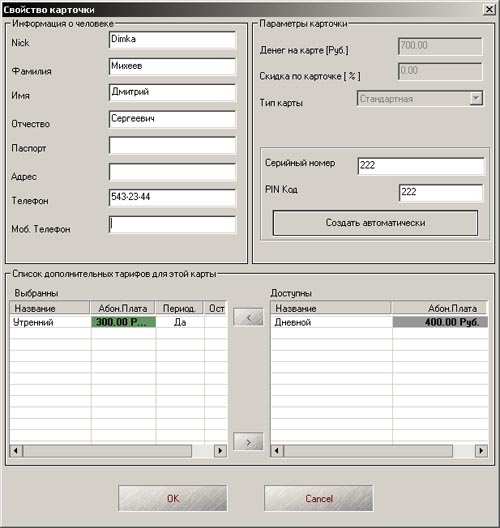This screenshot has width=500, height=528.
Task: Click the Cancel button
Action: [319, 498]
